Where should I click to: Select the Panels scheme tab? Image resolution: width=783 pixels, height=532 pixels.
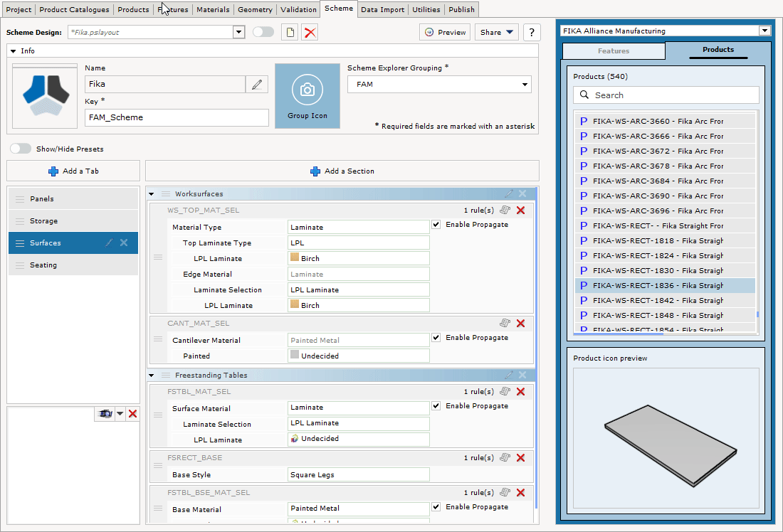click(73, 199)
